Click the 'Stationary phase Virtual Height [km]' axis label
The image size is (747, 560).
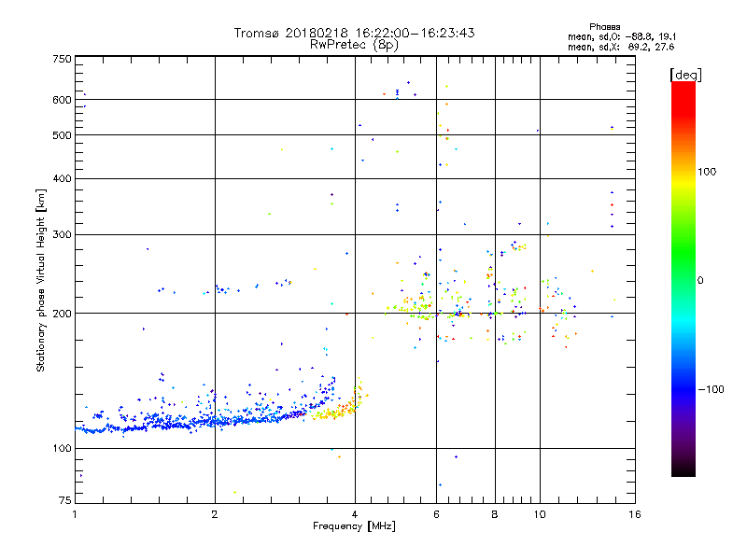(40, 280)
